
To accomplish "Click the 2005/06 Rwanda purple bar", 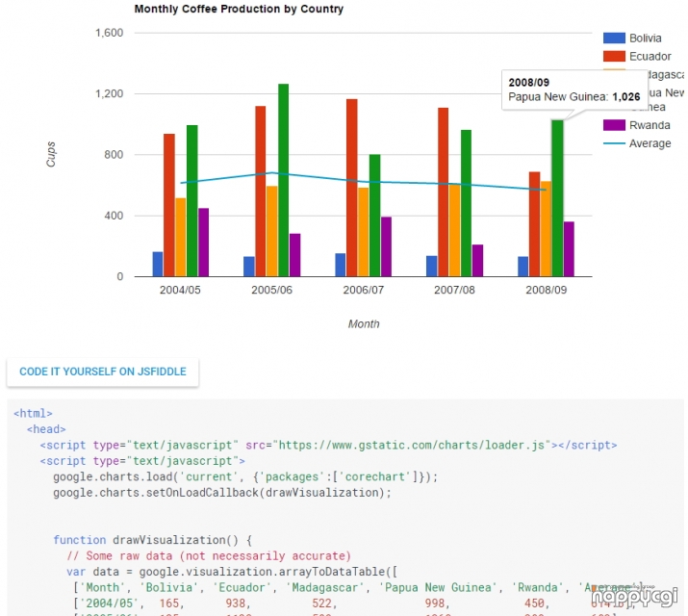I will click(x=294, y=255).
